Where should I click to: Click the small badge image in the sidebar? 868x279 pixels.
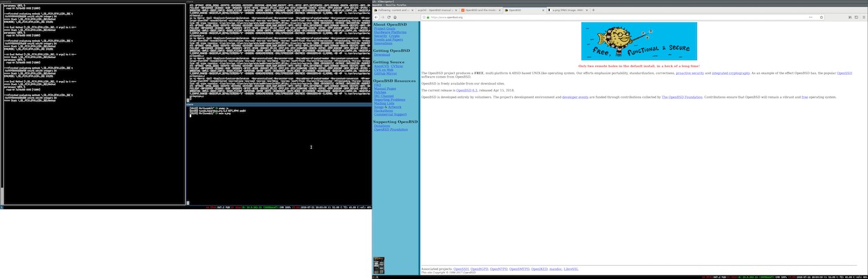point(379,265)
